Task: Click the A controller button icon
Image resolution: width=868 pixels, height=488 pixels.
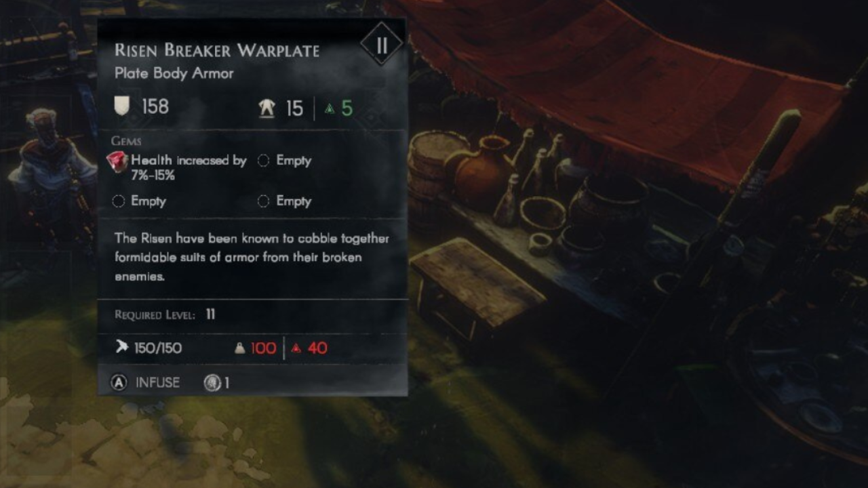Action: [x=119, y=383]
